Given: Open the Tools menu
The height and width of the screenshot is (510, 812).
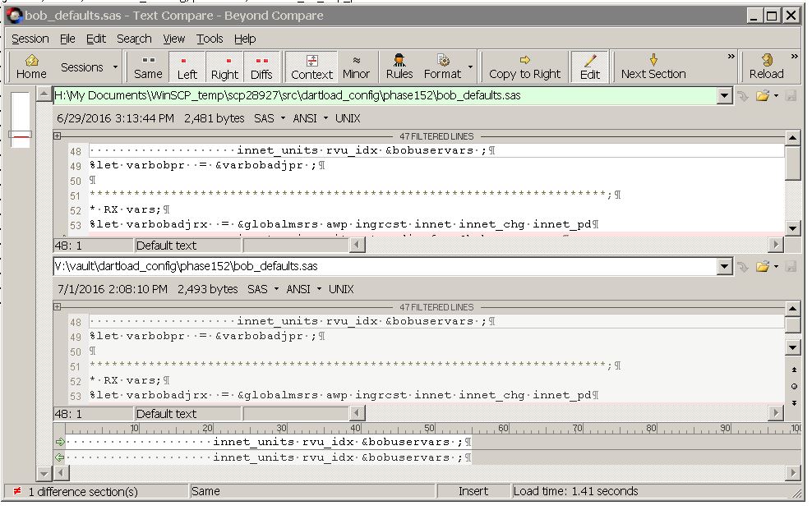Looking at the screenshot, I should (x=210, y=39).
